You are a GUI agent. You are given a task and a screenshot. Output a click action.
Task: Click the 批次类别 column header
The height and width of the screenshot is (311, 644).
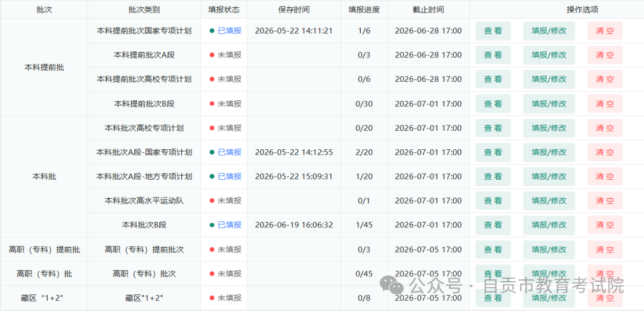click(144, 10)
